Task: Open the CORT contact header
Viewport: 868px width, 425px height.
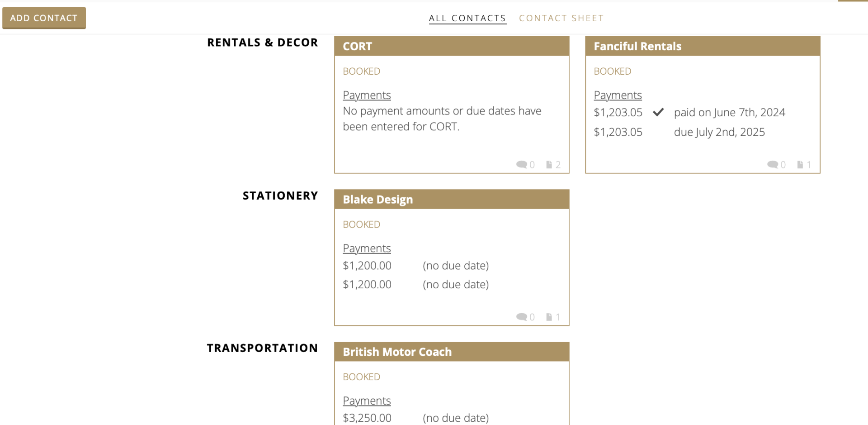Action: pos(357,46)
